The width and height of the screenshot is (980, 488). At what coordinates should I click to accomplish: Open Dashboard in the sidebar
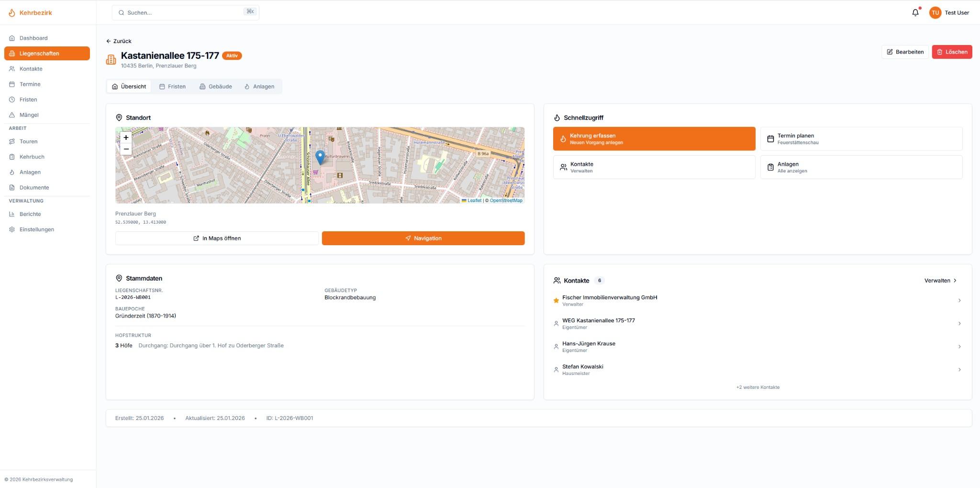point(47,38)
